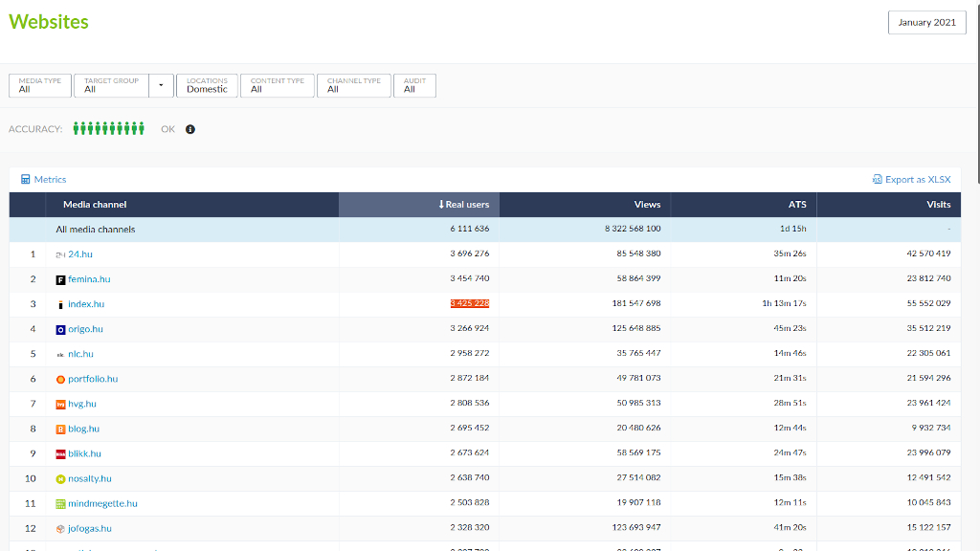Open the Content Type filter

pyautogui.click(x=278, y=85)
